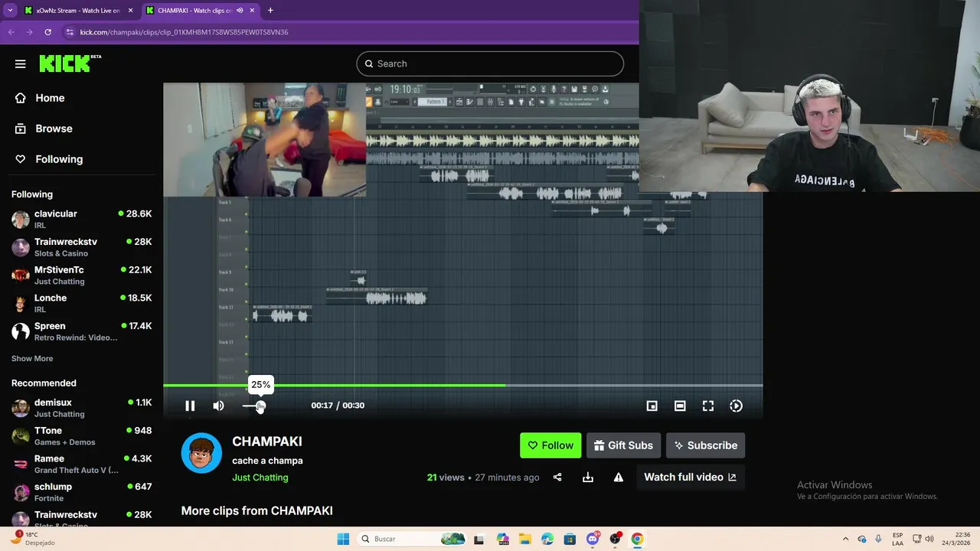Adjust the volume slider at 25%
Viewport: 980px width, 551px height.
[x=260, y=406]
